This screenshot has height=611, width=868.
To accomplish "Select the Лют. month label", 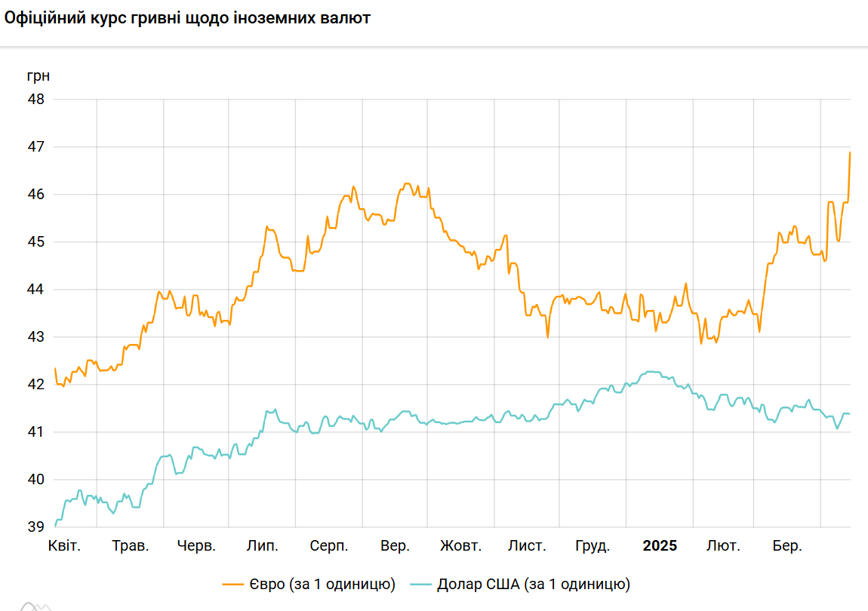I will pos(723,546).
